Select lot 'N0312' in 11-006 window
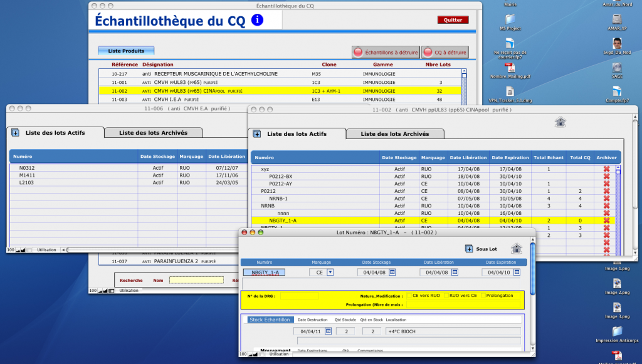Viewport: 642px width, 364px height. click(x=128, y=168)
